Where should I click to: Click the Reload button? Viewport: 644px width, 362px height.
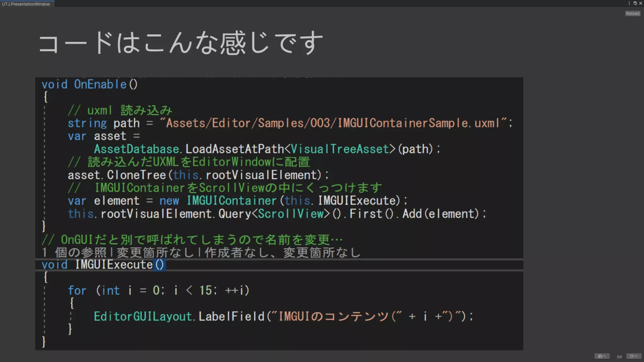coord(632,14)
